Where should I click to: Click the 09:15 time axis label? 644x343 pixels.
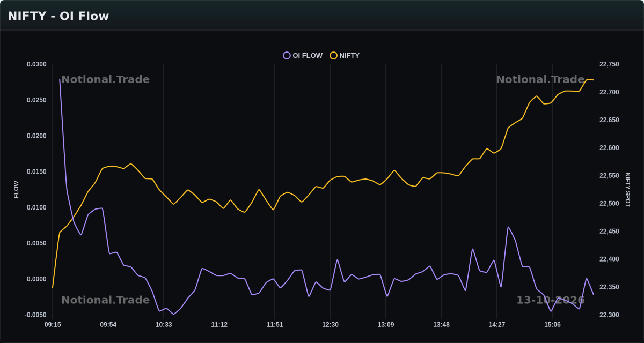(53, 325)
